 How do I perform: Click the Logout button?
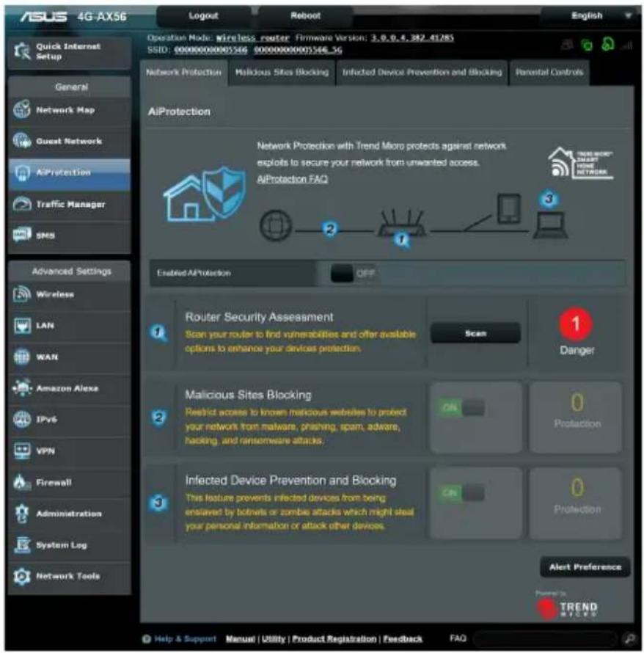[x=203, y=16]
